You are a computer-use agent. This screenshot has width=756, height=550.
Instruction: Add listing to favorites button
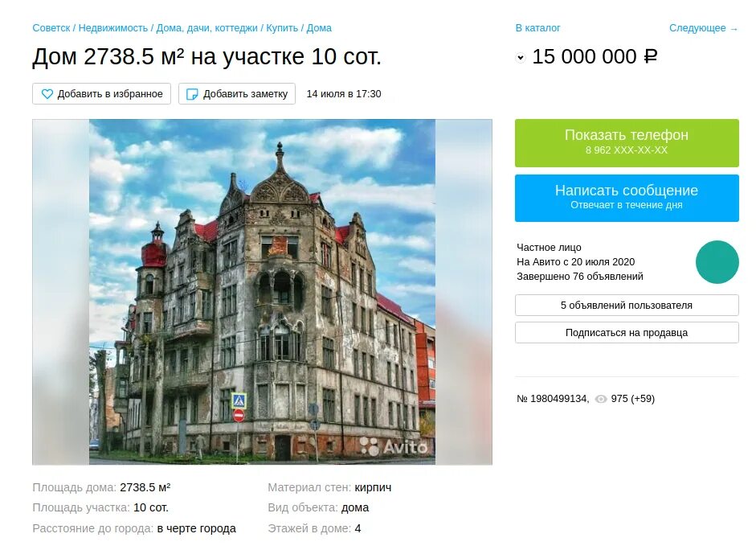[x=102, y=94]
